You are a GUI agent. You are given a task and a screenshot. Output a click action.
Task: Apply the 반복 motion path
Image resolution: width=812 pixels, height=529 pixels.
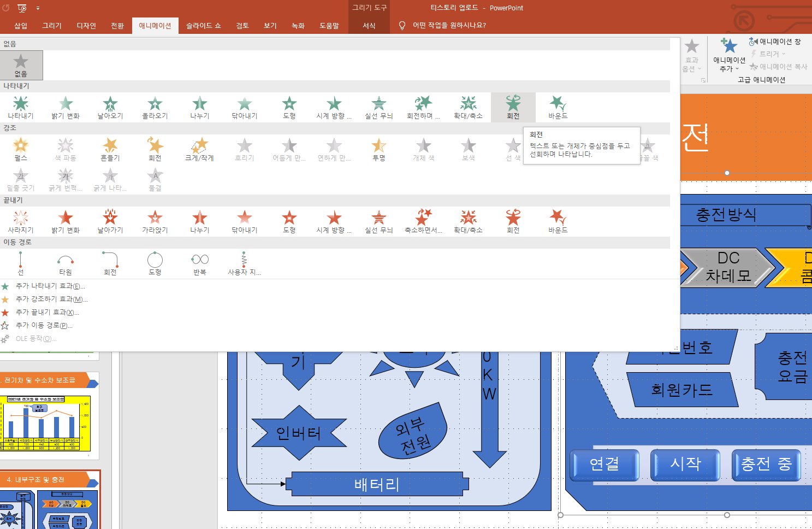point(200,263)
